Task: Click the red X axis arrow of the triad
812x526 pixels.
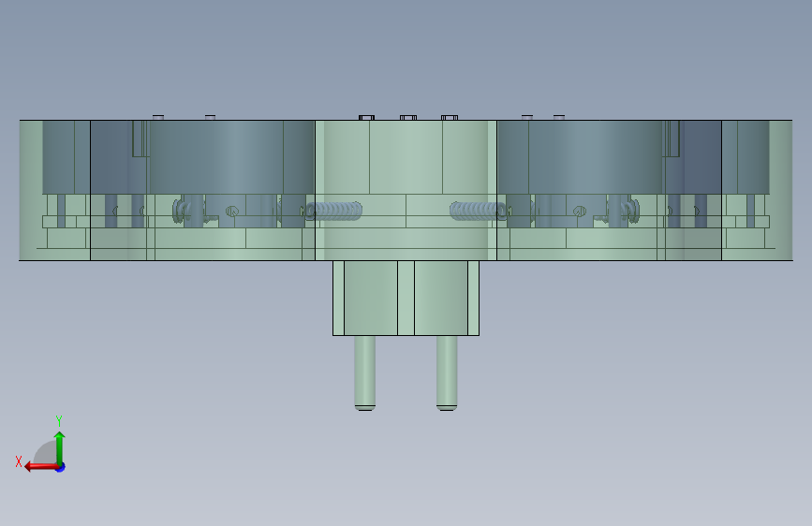Action: (x=41, y=467)
